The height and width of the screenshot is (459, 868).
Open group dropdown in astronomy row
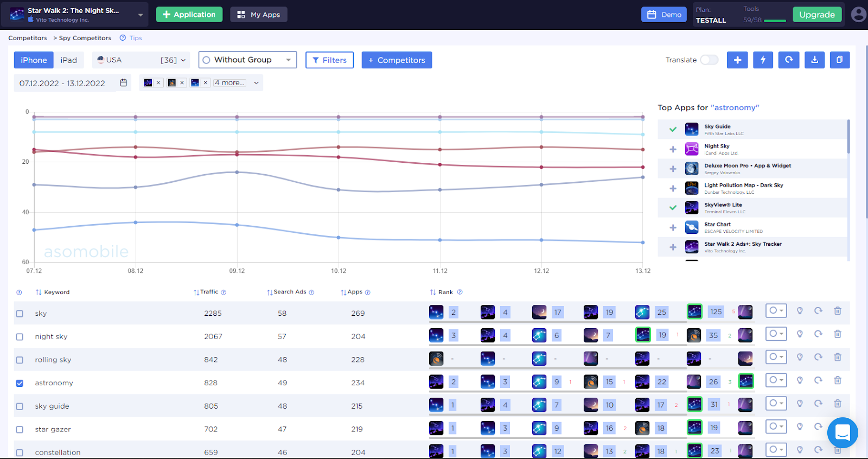pyautogui.click(x=776, y=380)
